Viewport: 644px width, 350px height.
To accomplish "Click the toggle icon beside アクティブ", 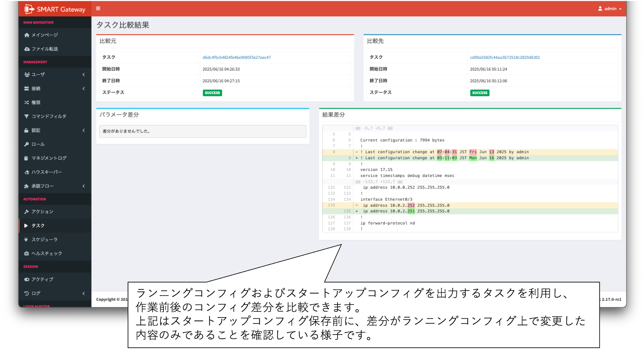I will [x=26, y=279].
